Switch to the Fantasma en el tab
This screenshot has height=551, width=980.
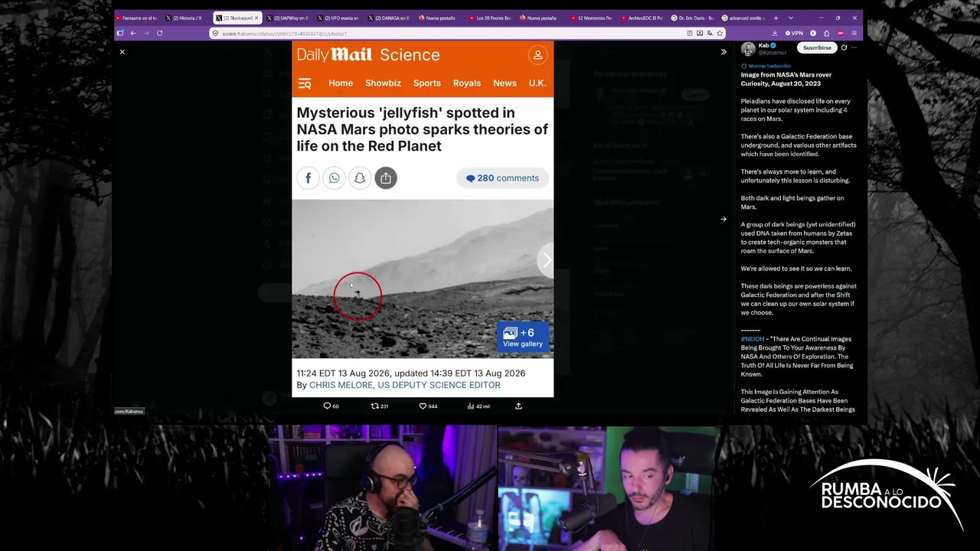pos(136,18)
